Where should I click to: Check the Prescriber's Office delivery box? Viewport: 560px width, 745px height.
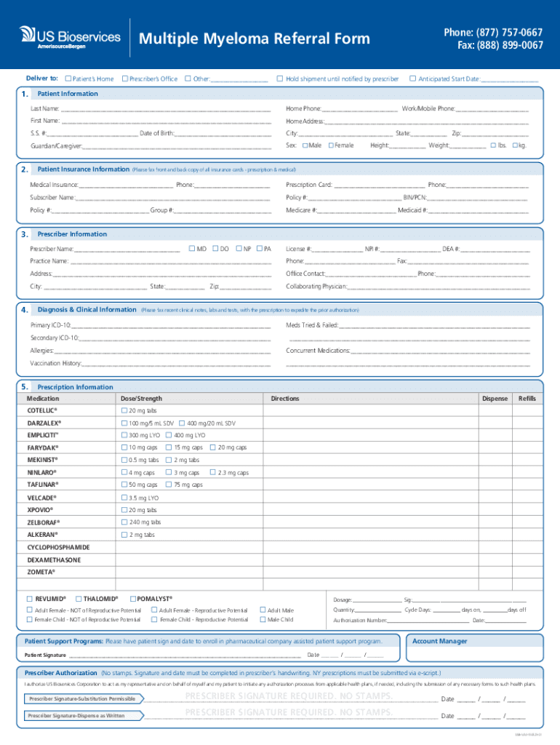tap(125, 79)
